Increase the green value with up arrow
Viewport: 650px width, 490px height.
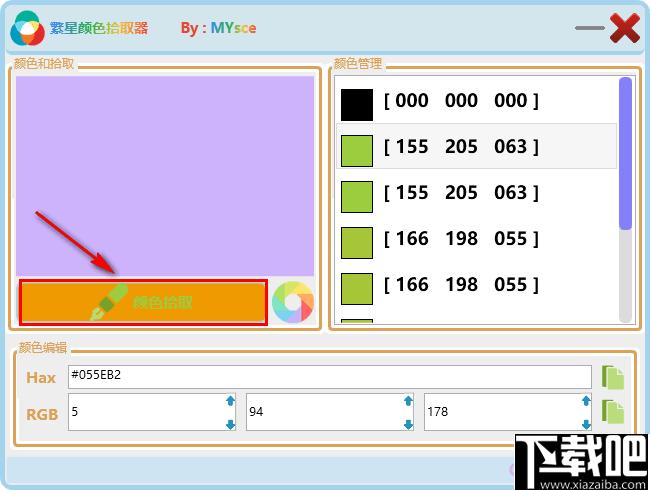[408, 401]
